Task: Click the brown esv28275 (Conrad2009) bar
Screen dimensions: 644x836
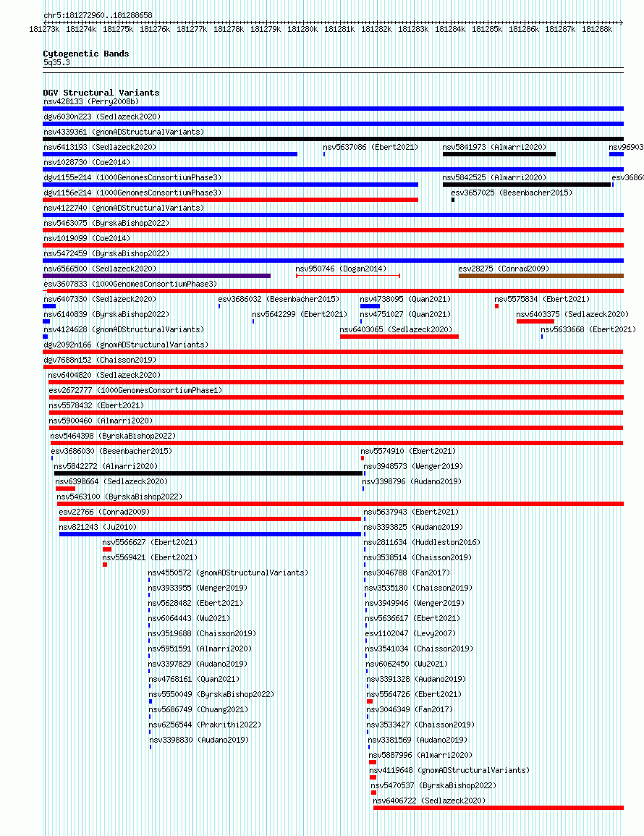Action: tap(541, 276)
